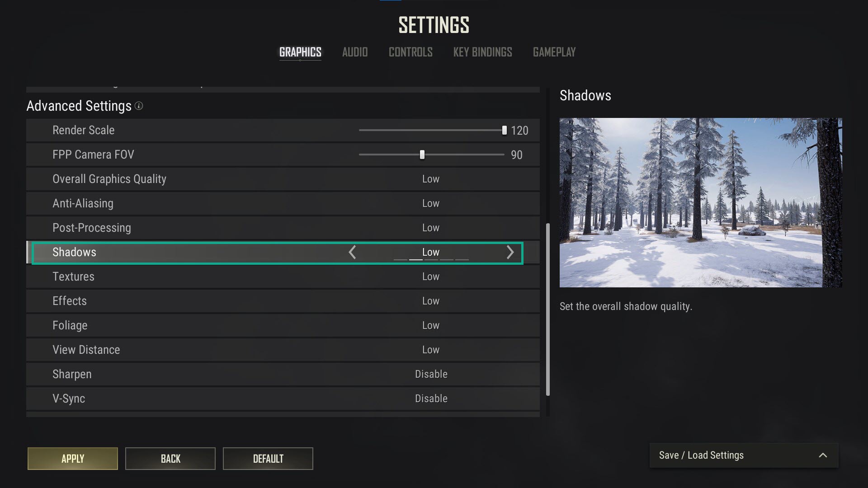Switch to the Audio tab
The height and width of the screenshot is (488, 868).
click(x=355, y=52)
